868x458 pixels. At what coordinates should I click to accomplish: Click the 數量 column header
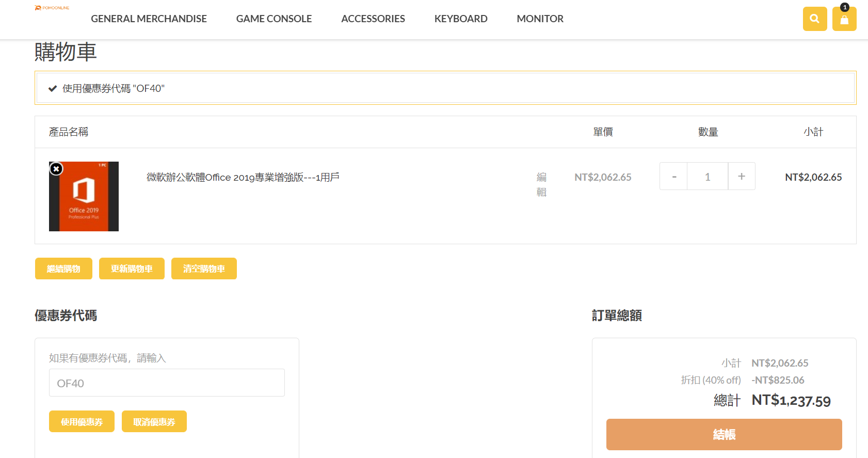708,132
